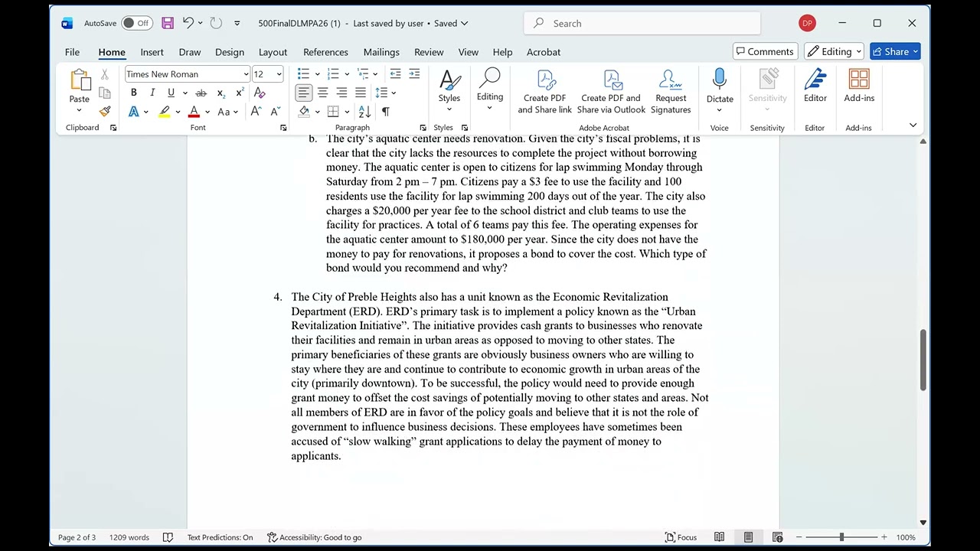The height and width of the screenshot is (551, 980).
Task: Open the File tab
Action: click(x=72, y=52)
